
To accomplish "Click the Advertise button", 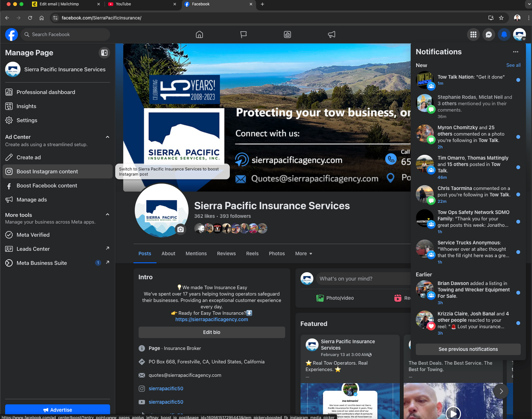I will (57, 410).
